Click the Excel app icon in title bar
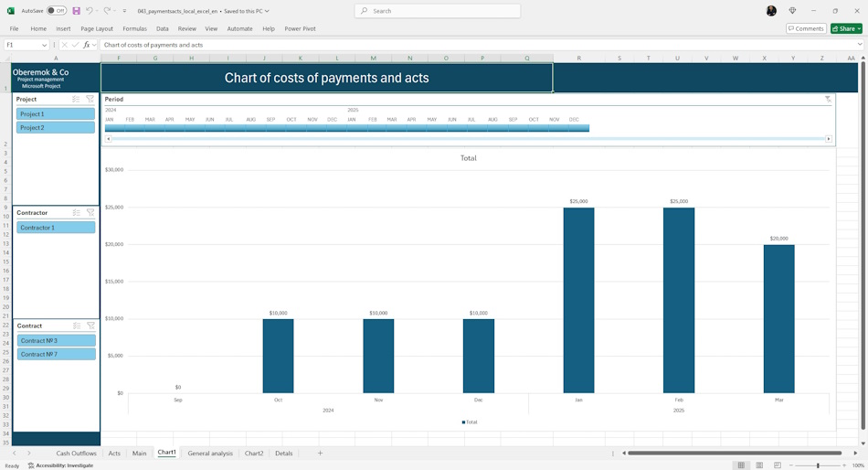This screenshot has height=470, width=868. (11, 11)
